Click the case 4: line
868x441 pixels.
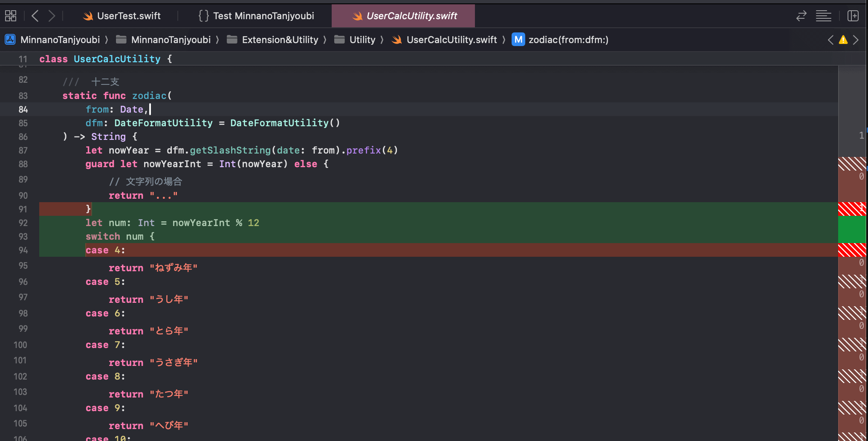(105, 250)
